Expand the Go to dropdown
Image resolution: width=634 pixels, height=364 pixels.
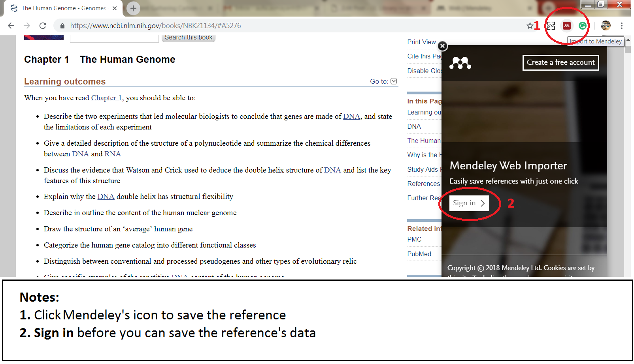coord(394,81)
